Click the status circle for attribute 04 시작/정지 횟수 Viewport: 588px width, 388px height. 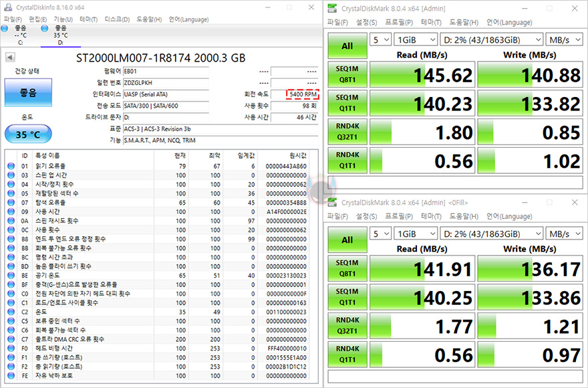tap(11, 184)
